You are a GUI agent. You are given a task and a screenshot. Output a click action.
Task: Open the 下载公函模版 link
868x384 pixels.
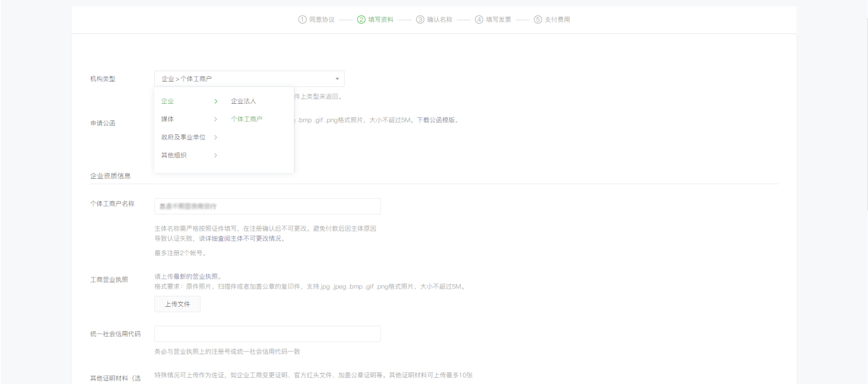pyautogui.click(x=436, y=120)
